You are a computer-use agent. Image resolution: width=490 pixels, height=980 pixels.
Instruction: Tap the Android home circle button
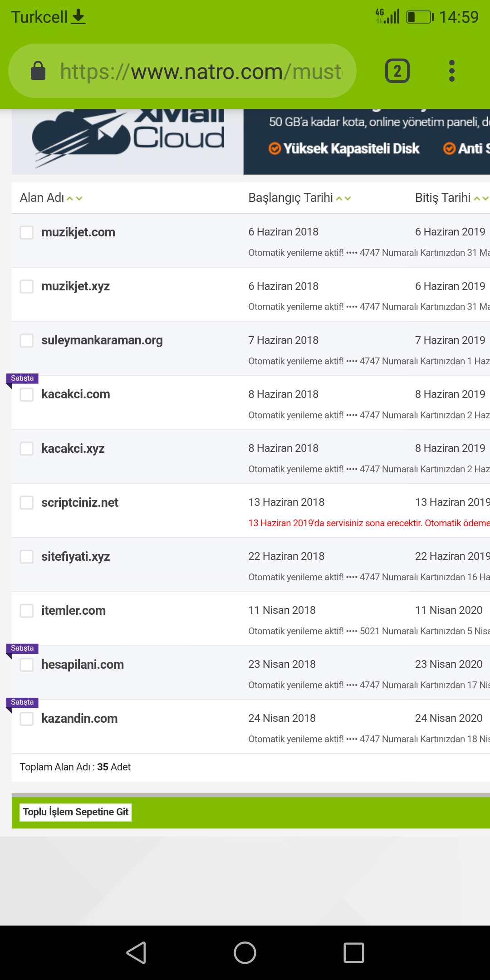click(x=245, y=952)
